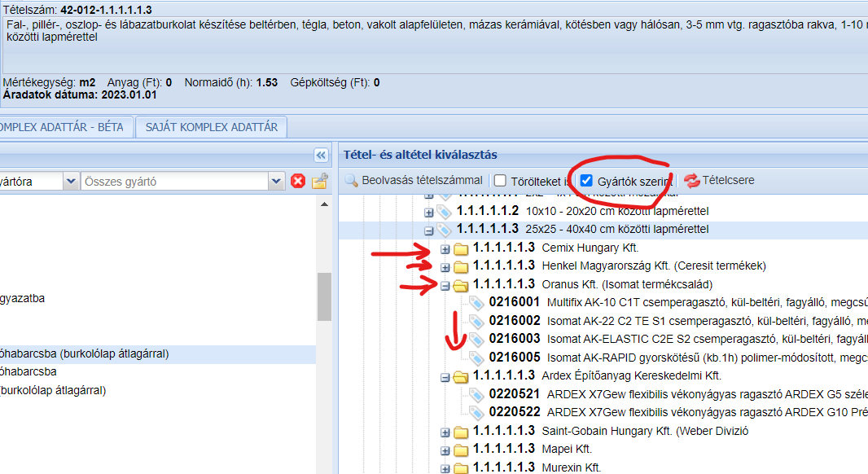
Task: Select 'Murexin Kft.' row
Action: point(572,467)
